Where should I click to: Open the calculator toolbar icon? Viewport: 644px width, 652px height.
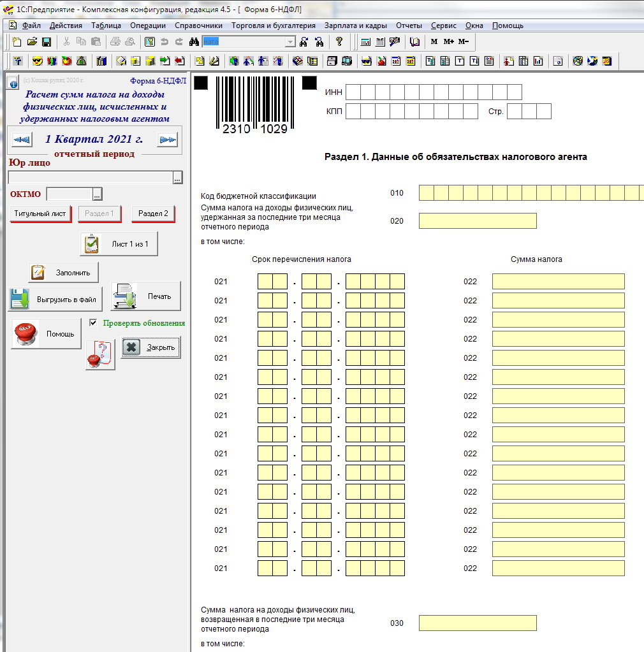(x=366, y=41)
